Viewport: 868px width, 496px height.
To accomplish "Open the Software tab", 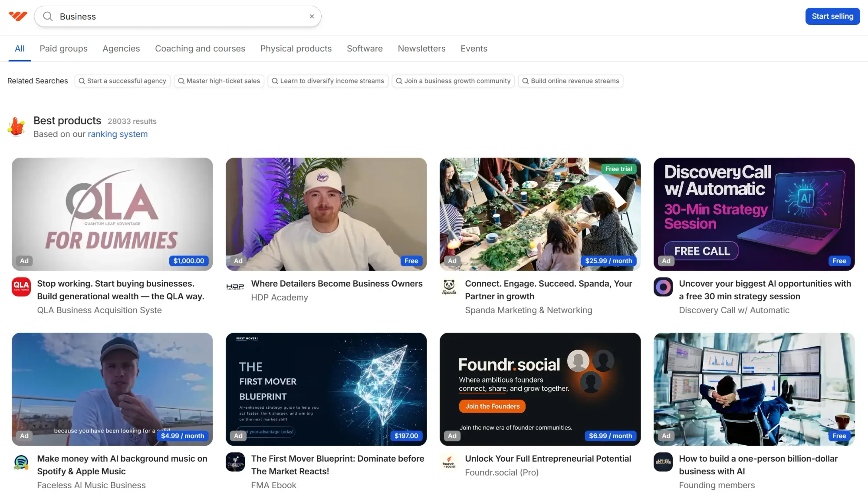I will (365, 49).
